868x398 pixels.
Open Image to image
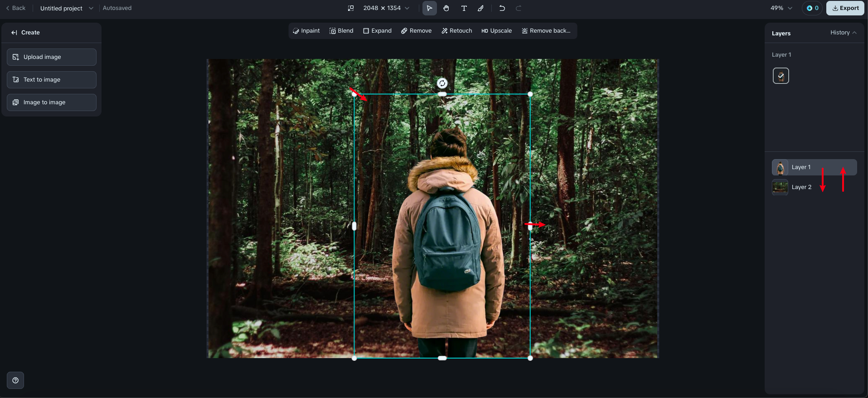(x=52, y=102)
